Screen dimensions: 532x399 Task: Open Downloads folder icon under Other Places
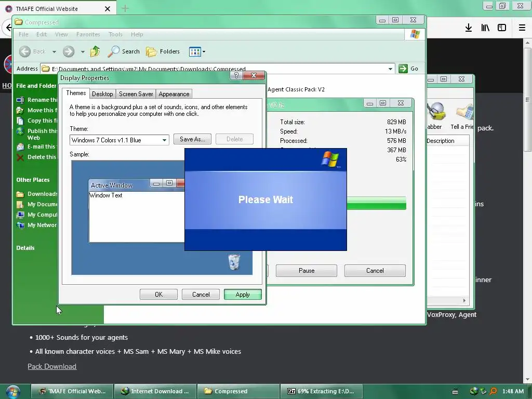coord(20,194)
